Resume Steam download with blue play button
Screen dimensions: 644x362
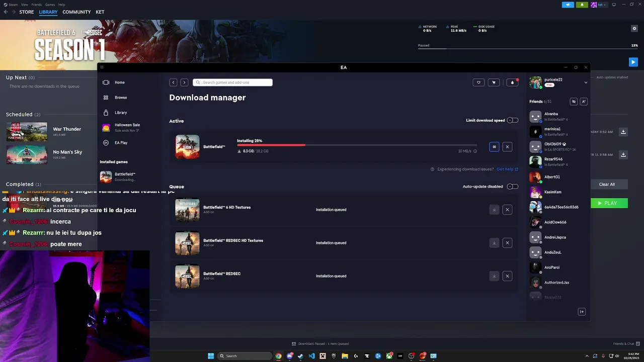point(633,62)
